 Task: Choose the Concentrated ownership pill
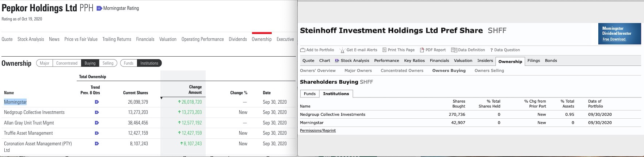tap(67, 63)
